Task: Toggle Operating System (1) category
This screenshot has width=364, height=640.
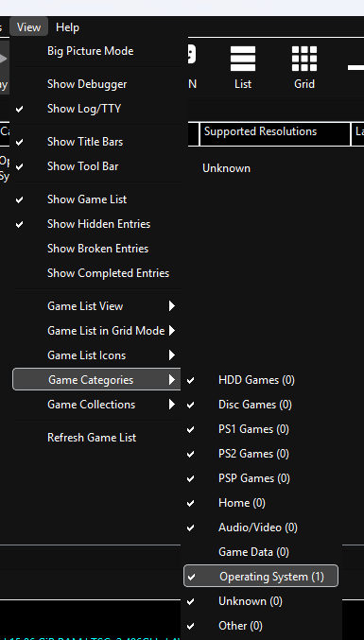Action: pyautogui.click(x=261, y=577)
